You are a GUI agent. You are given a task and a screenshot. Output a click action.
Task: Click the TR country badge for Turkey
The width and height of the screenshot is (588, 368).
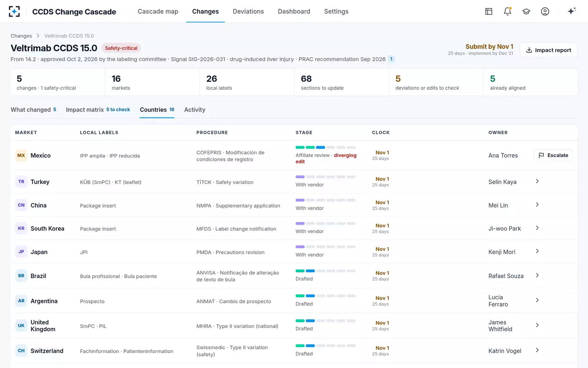tap(21, 182)
